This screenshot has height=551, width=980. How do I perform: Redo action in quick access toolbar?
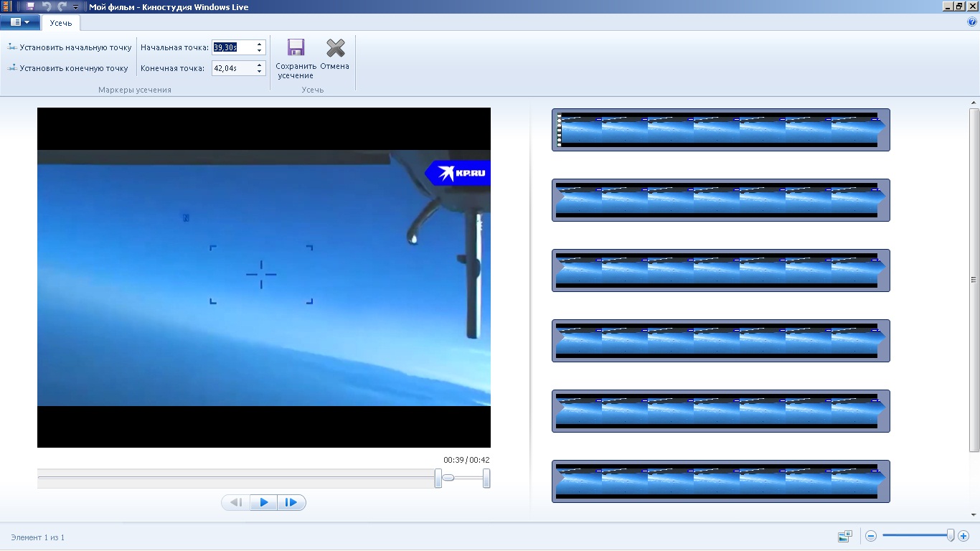[x=62, y=6]
